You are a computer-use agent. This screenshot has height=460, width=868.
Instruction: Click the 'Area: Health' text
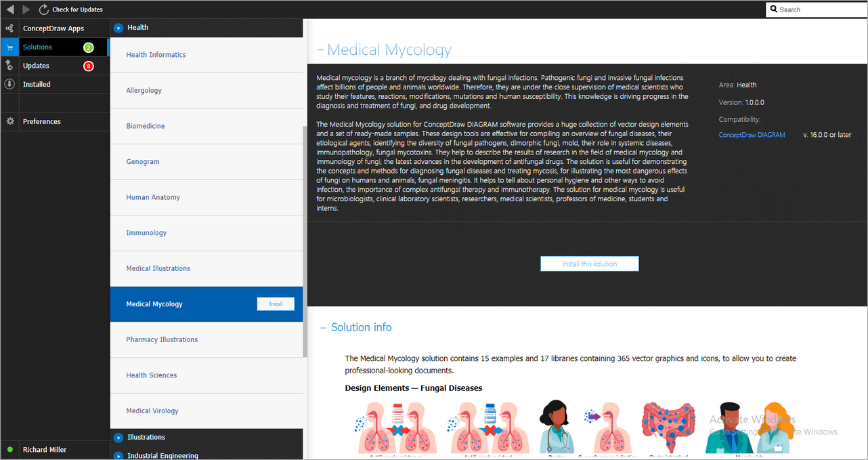tap(738, 85)
